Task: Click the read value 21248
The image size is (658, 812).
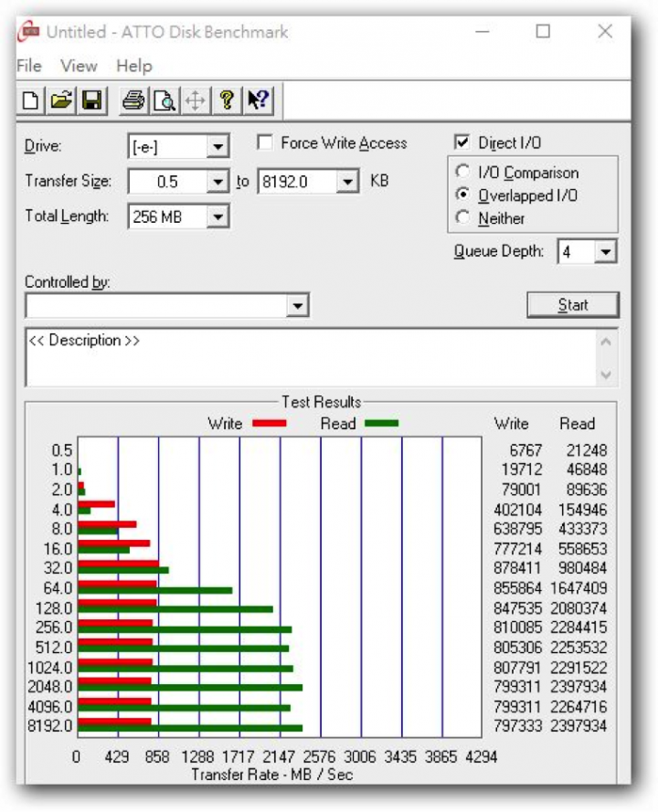Action: [x=586, y=450]
